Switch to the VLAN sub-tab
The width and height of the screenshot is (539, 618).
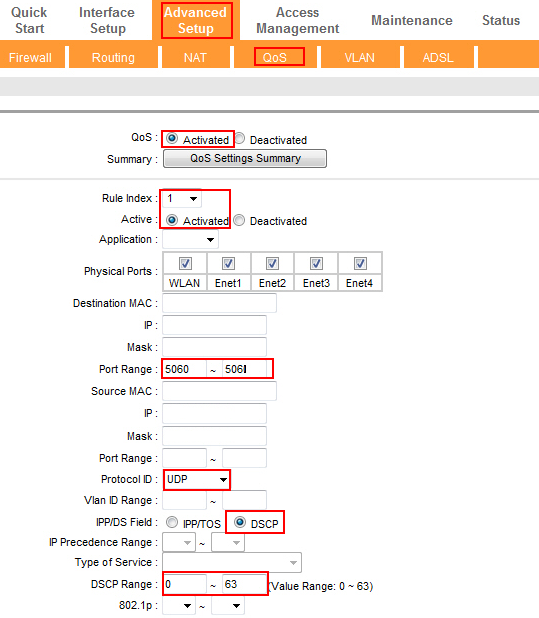pyautogui.click(x=359, y=58)
